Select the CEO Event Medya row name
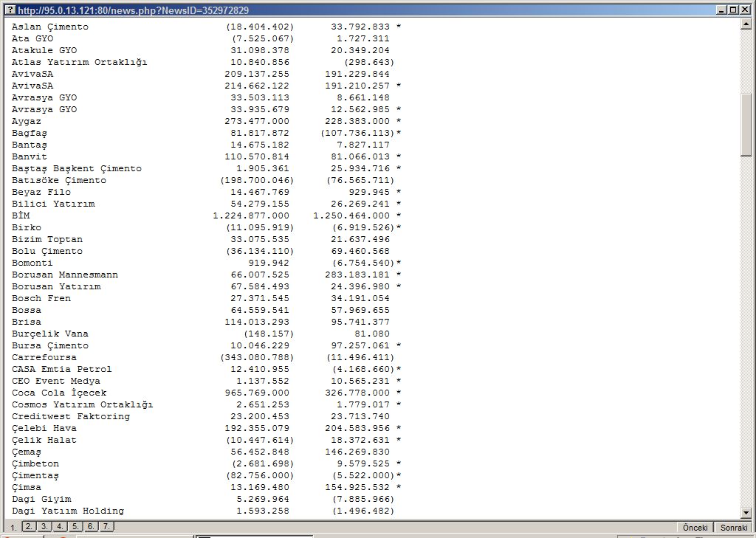This screenshot has height=538, width=756. click(56, 382)
